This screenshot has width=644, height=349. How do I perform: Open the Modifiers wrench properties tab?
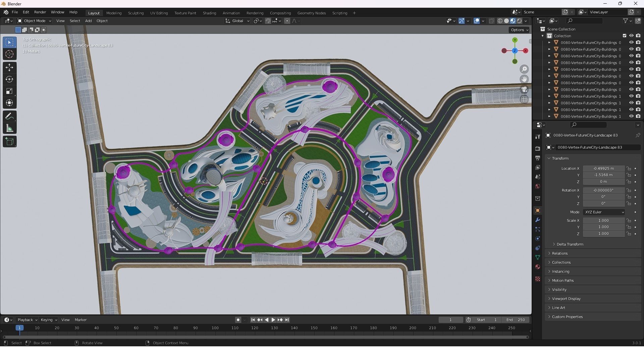pos(538,220)
